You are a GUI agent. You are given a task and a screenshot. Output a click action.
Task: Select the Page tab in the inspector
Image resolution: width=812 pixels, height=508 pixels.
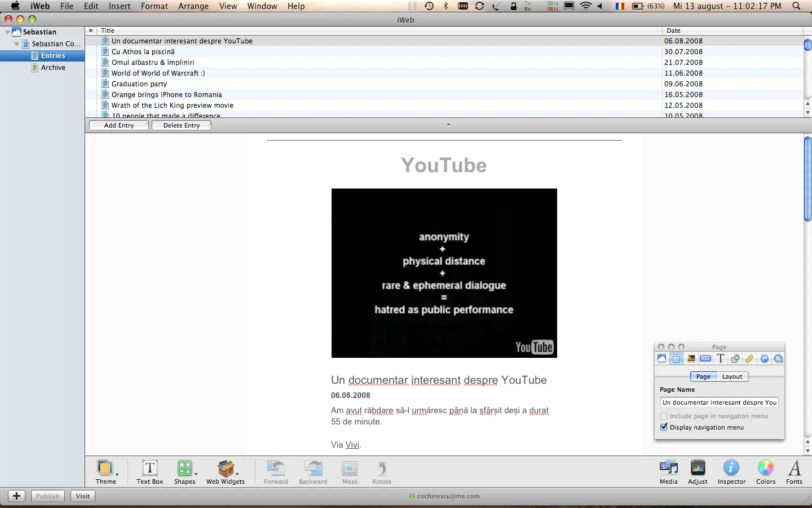point(703,376)
